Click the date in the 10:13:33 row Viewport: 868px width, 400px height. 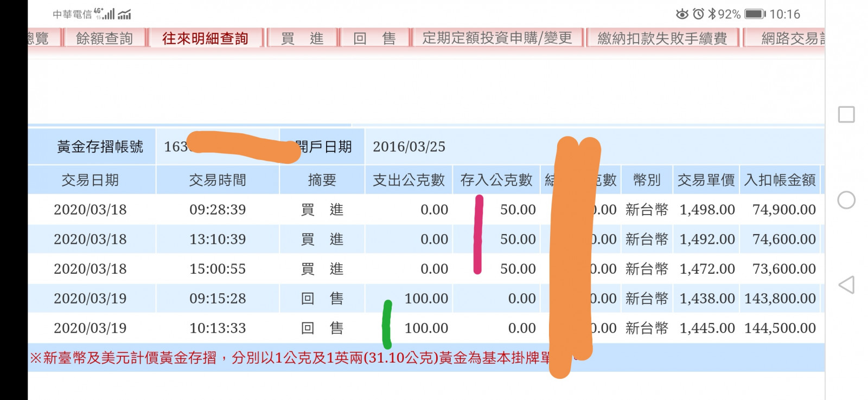[90, 328]
